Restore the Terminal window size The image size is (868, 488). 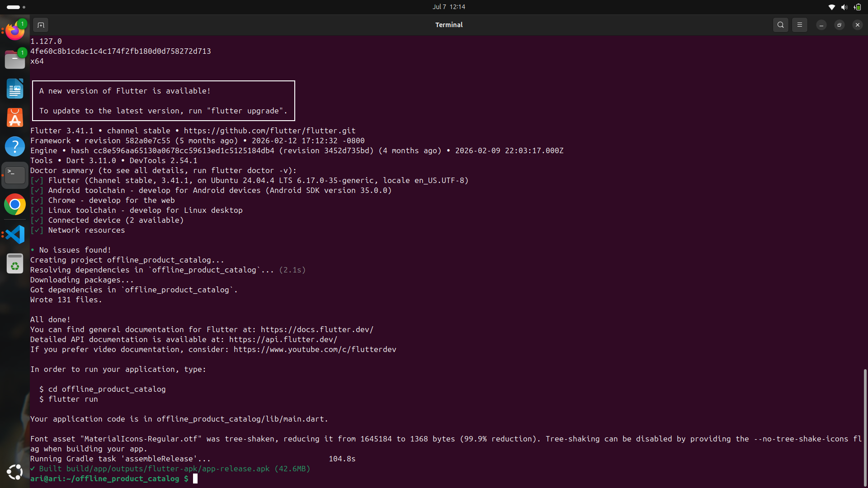click(839, 25)
